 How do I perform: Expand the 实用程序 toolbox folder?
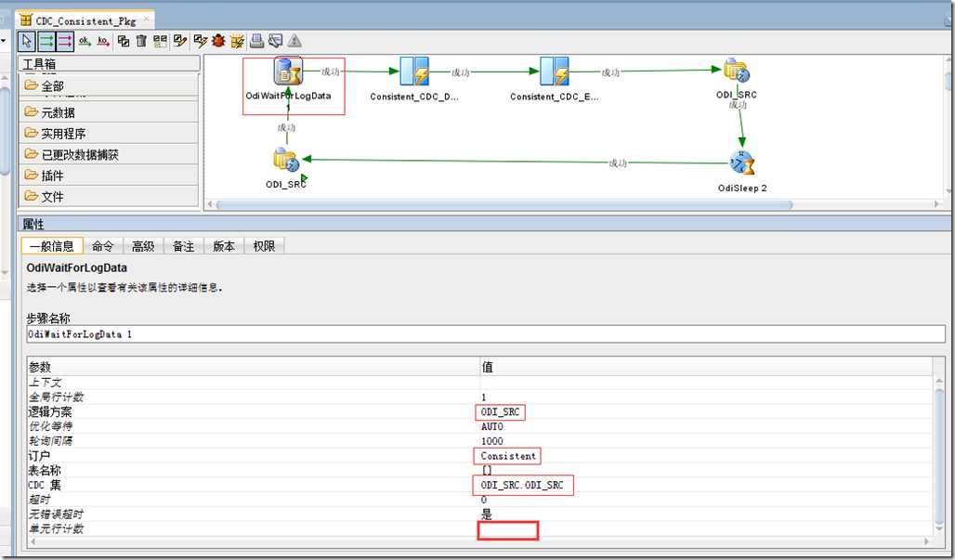(x=109, y=134)
